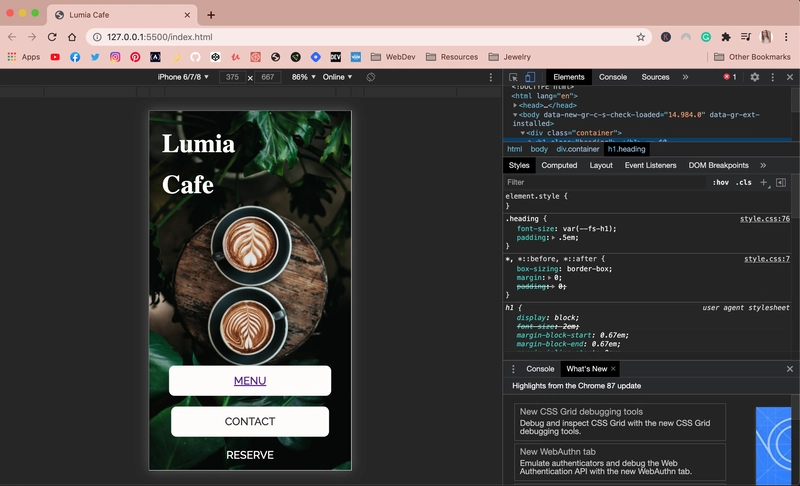800x486 pixels.
Task: Open Pinterest bookmark icon
Action: tap(135, 57)
